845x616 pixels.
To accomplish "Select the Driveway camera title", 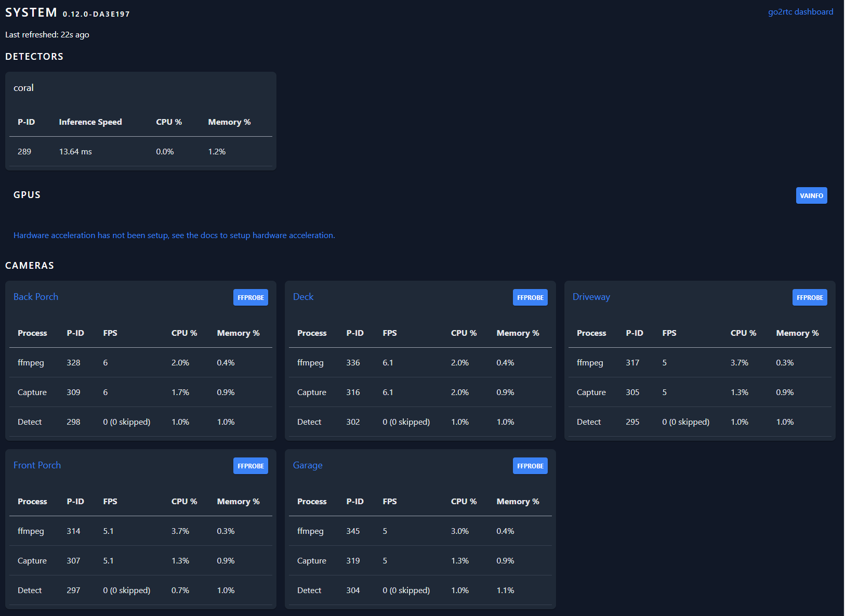I will (x=591, y=297).
